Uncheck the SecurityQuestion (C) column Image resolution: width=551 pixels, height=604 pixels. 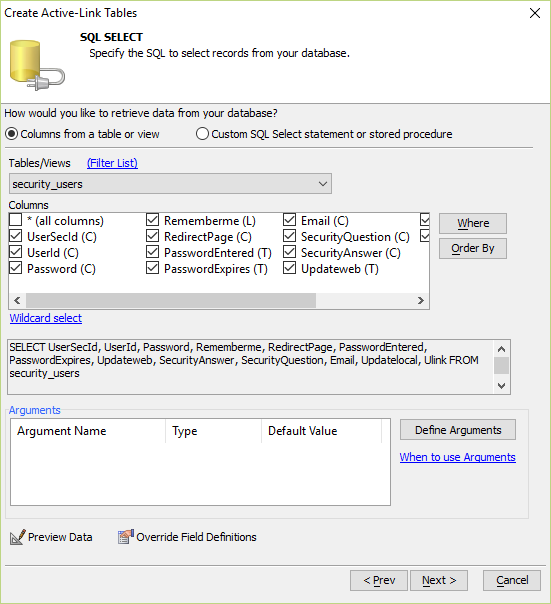(x=289, y=236)
